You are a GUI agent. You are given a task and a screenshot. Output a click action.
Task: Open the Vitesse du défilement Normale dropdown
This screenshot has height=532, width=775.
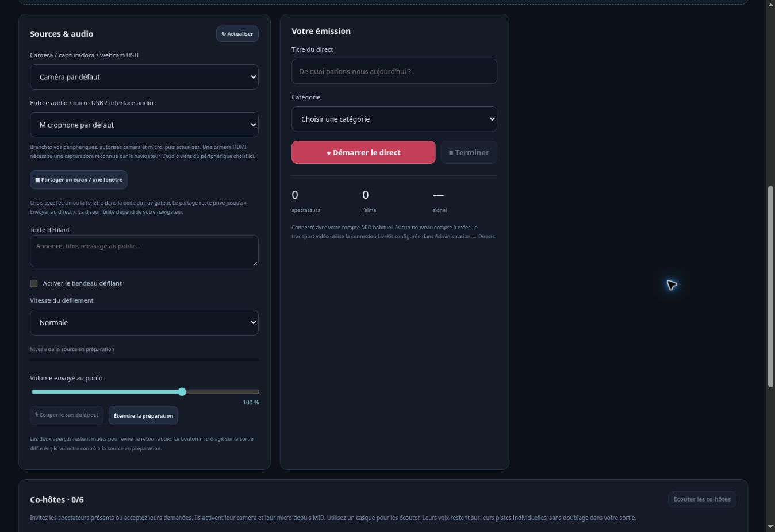(144, 323)
